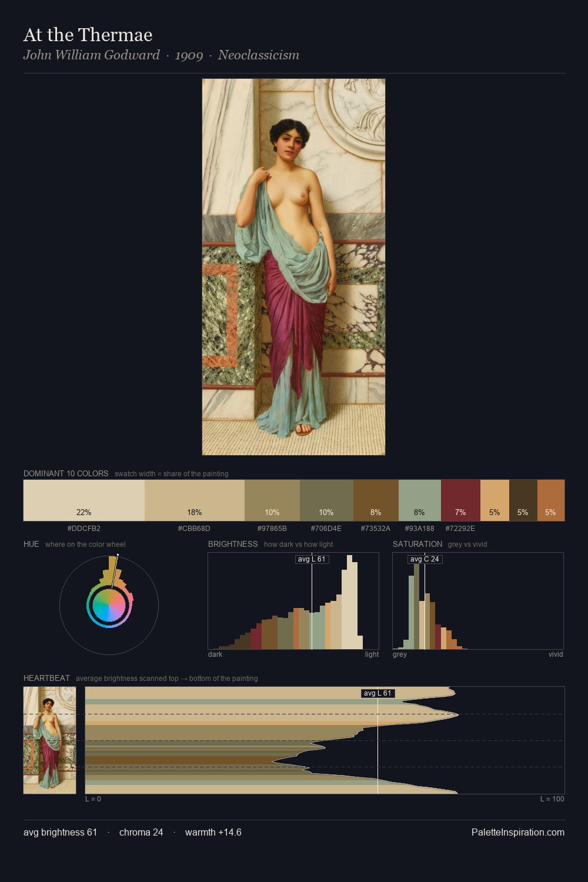Click the main At the Thermae painting image
Screen dimensions: 588x882
(293, 267)
